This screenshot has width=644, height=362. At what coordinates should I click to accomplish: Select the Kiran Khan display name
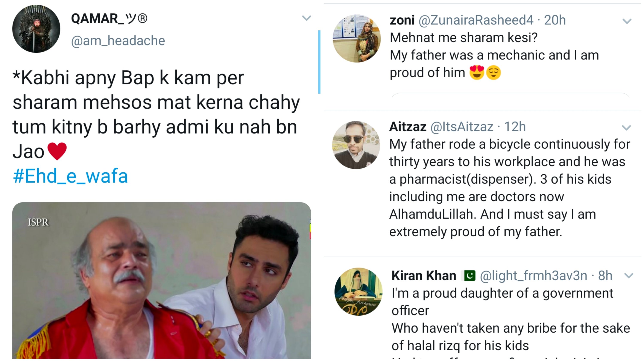click(424, 275)
